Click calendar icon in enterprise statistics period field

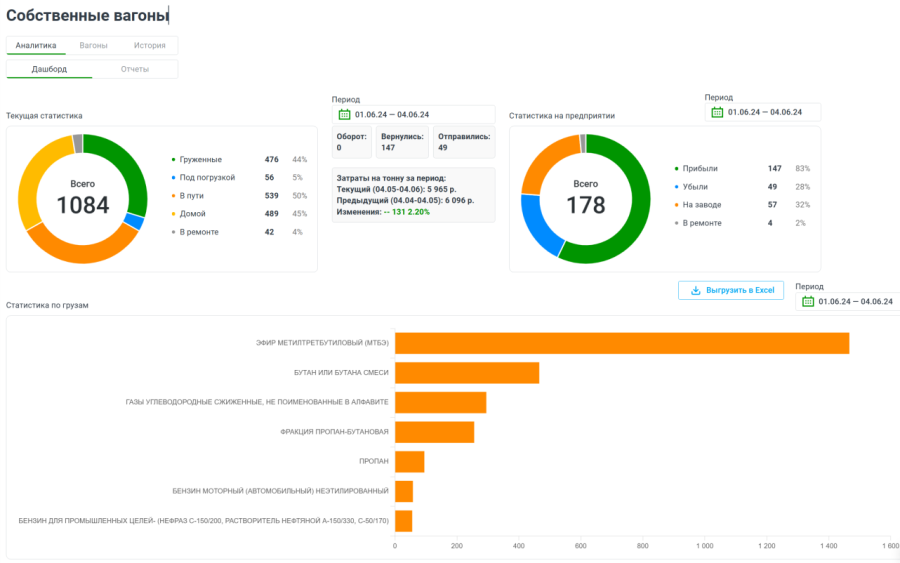(x=717, y=112)
